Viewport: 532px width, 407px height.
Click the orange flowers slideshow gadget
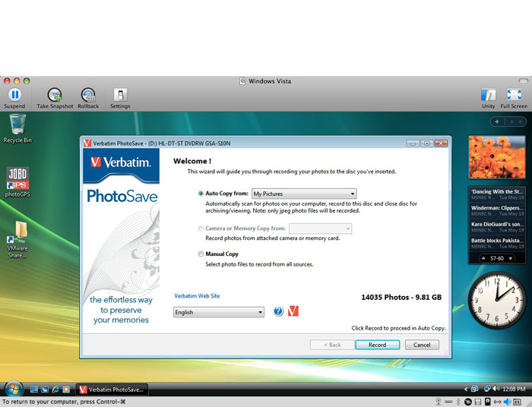tap(497, 157)
